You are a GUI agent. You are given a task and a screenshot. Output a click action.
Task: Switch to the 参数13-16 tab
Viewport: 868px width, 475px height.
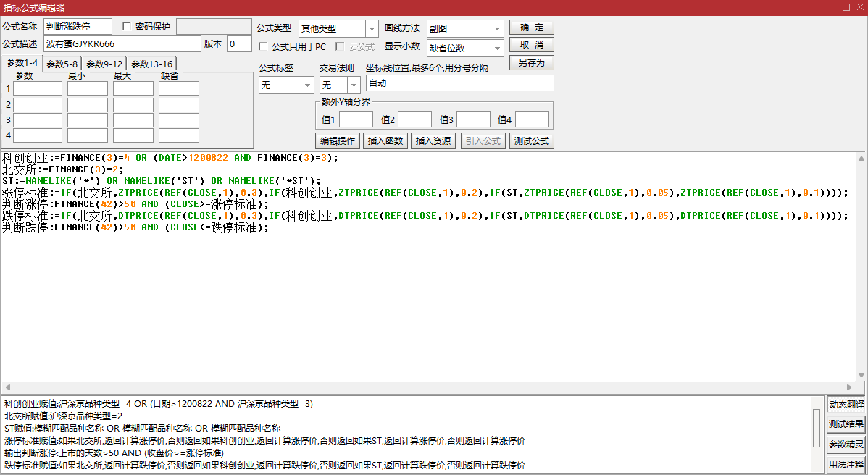click(x=151, y=64)
